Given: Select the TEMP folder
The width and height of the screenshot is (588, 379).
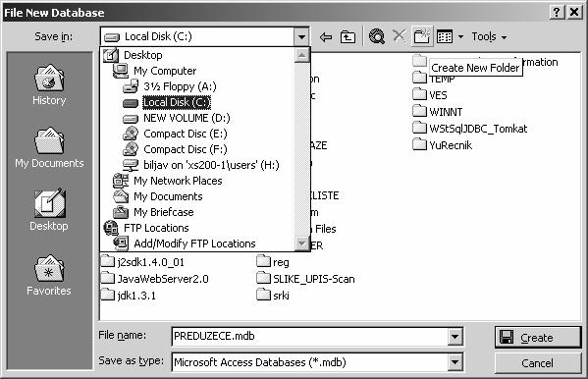Looking at the screenshot, I should (434, 78).
